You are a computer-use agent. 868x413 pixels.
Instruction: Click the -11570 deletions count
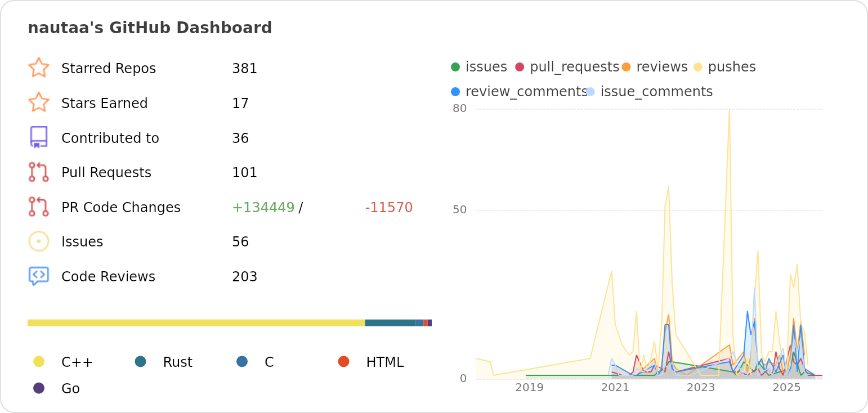388,207
